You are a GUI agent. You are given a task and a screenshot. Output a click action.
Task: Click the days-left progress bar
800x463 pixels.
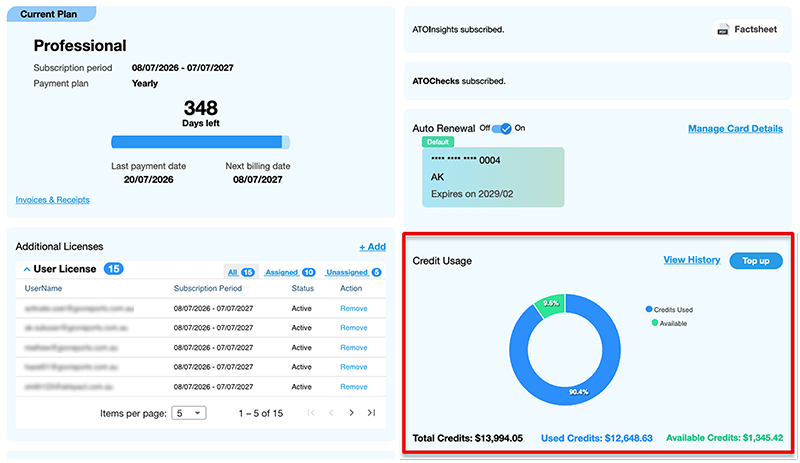(201, 142)
